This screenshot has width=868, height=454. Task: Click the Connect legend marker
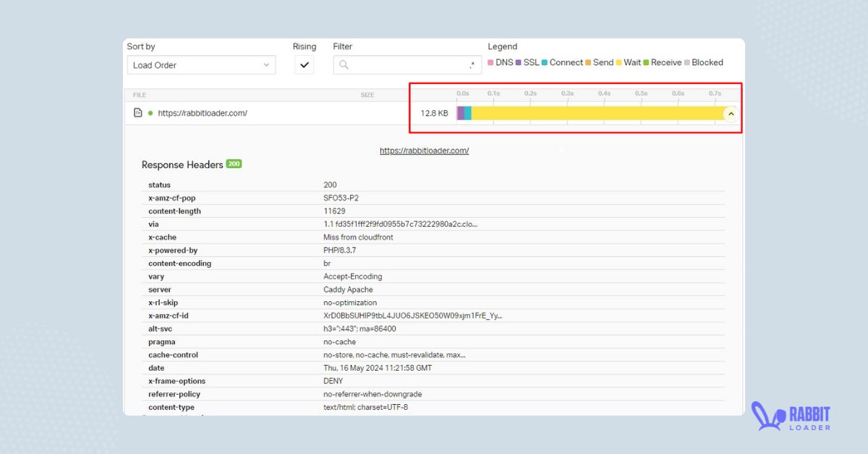click(543, 62)
